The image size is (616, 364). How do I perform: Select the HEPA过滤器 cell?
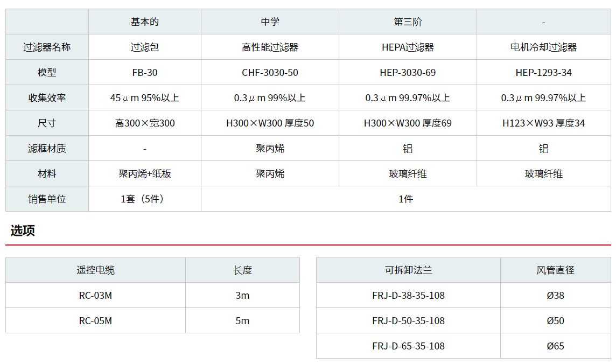click(408, 47)
